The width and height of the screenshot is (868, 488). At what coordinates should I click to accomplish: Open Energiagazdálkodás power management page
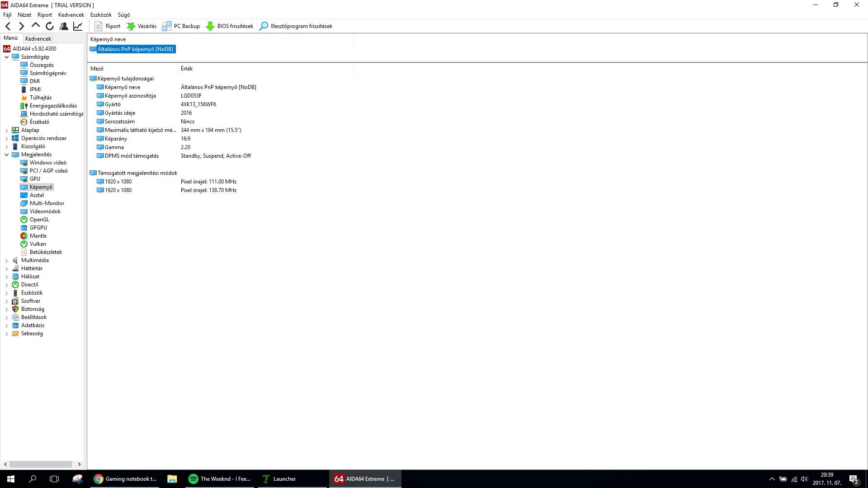point(53,106)
